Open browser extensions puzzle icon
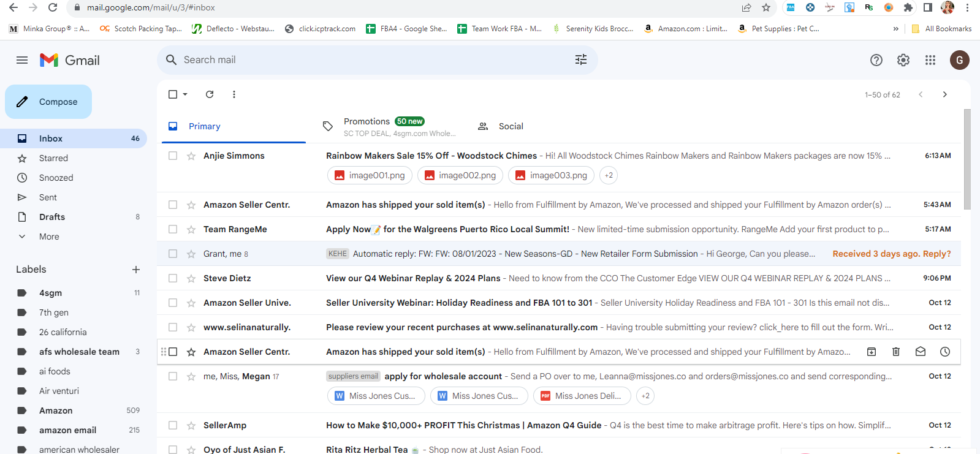 tap(908, 7)
